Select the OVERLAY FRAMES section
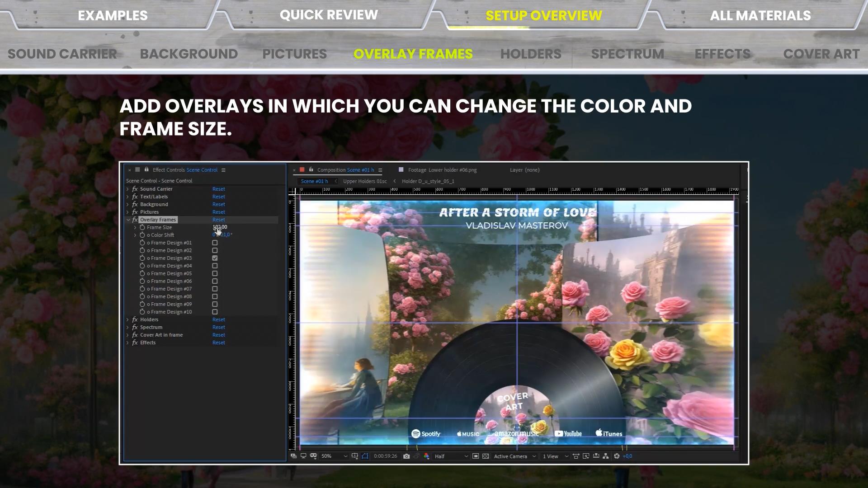This screenshot has height=488, width=868. coord(413,54)
